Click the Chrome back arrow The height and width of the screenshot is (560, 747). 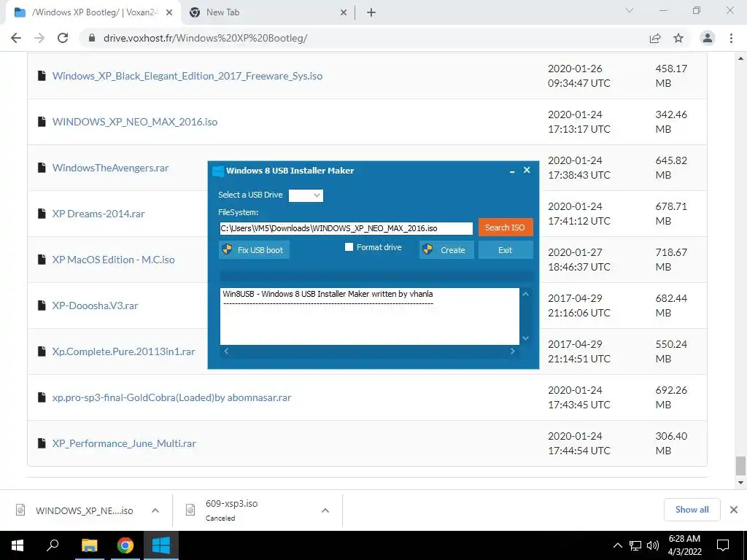point(16,38)
